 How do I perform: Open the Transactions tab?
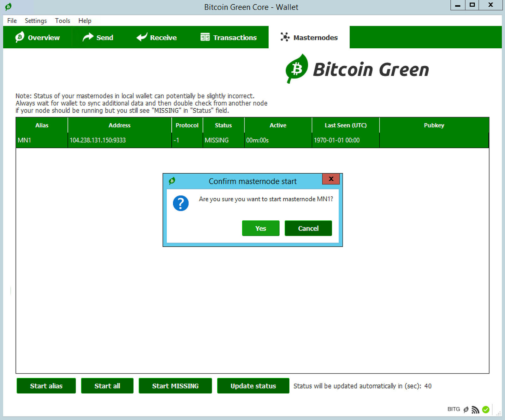(x=229, y=37)
